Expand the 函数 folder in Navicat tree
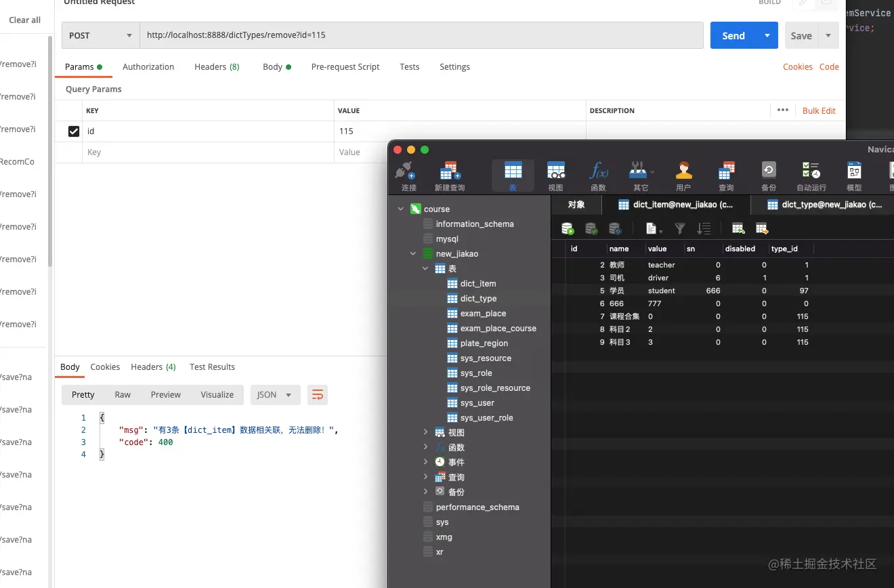This screenshot has height=588, width=894. [x=425, y=447]
